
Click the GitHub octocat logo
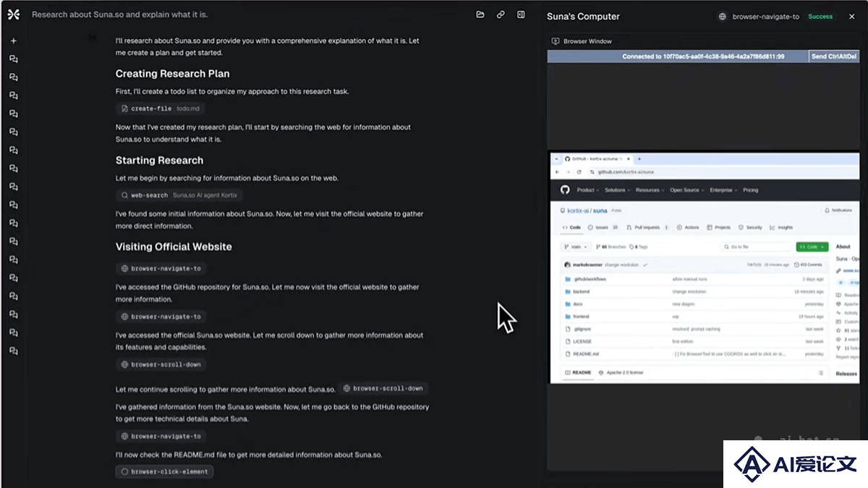click(565, 190)
